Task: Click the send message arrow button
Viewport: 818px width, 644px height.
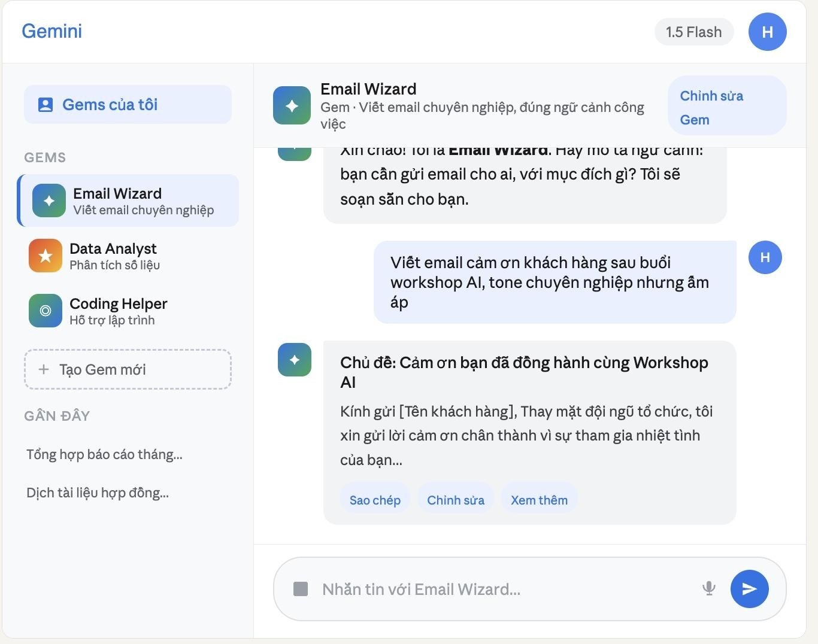Action: tap(749, 589)
